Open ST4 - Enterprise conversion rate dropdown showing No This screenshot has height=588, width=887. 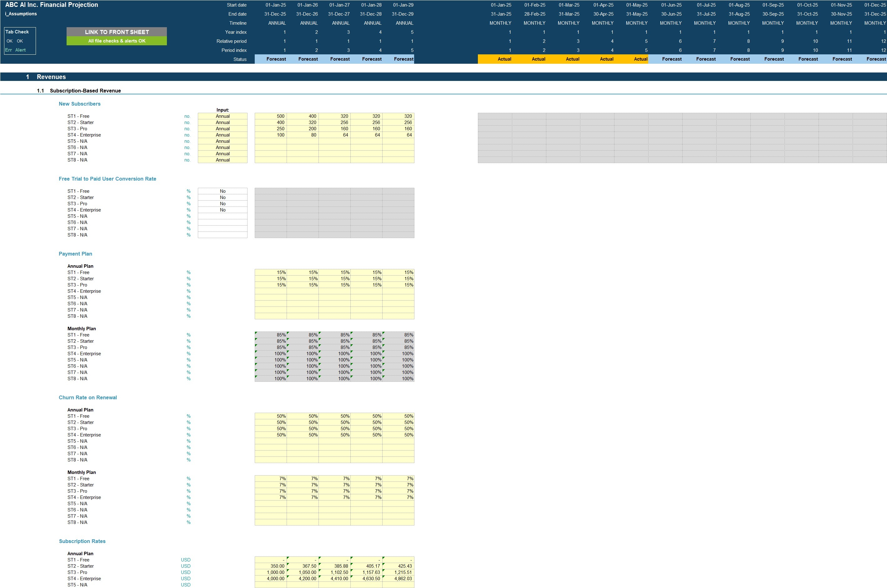point(223,210)
